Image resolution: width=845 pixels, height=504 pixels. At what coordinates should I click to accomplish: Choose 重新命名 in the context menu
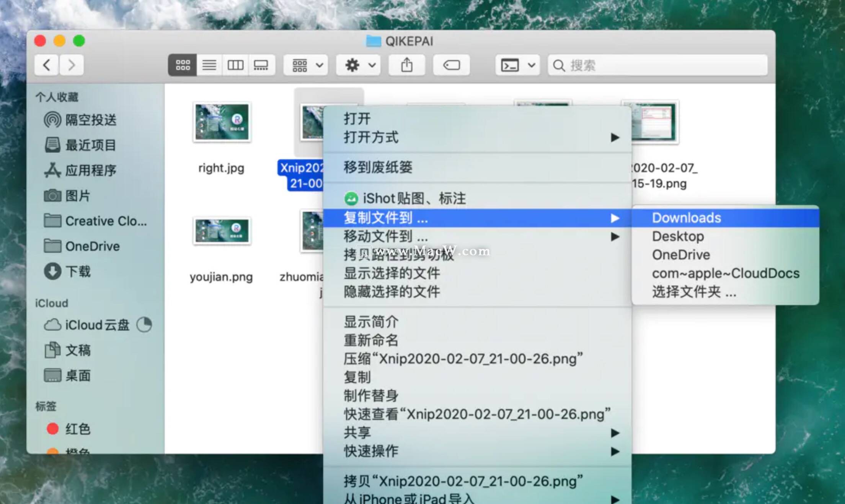tap(371, 340)
